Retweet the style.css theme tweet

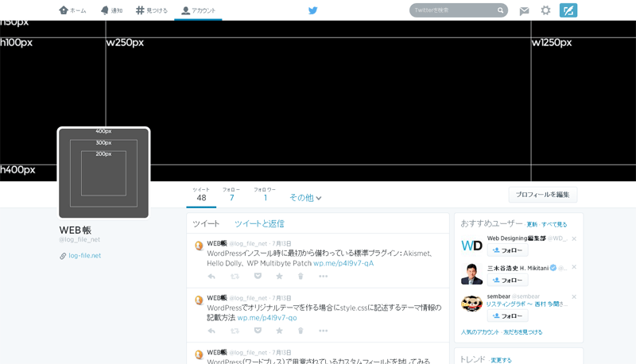[x=235, y=331]
